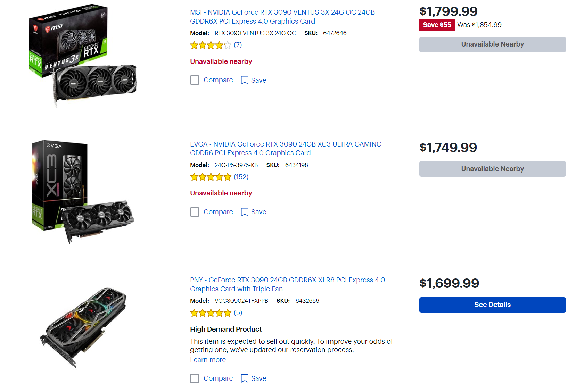Enable Compare checkbox for PNY XLR8 card
The width and height of the screenshot is (568, 392).
coord(195,378)
